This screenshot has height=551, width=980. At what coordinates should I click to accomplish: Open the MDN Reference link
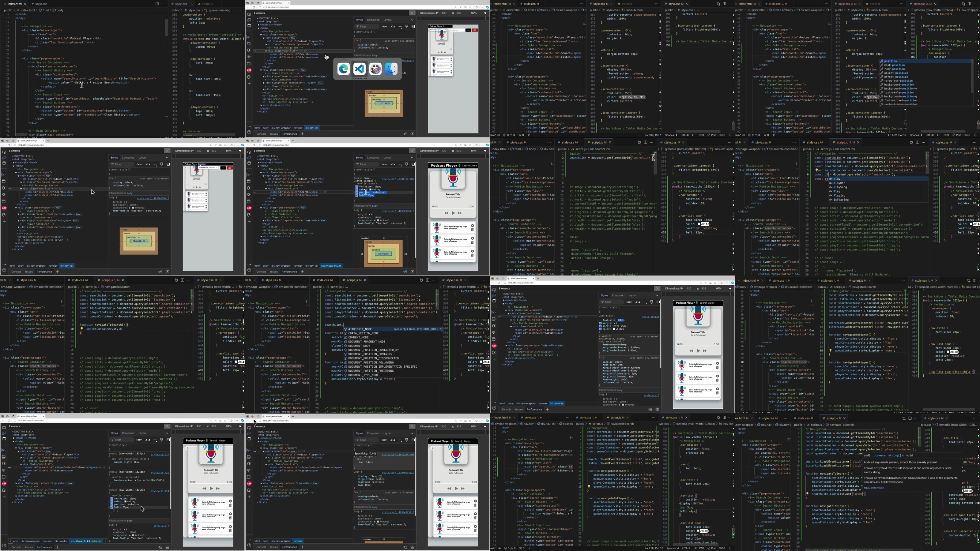[873, 488]
